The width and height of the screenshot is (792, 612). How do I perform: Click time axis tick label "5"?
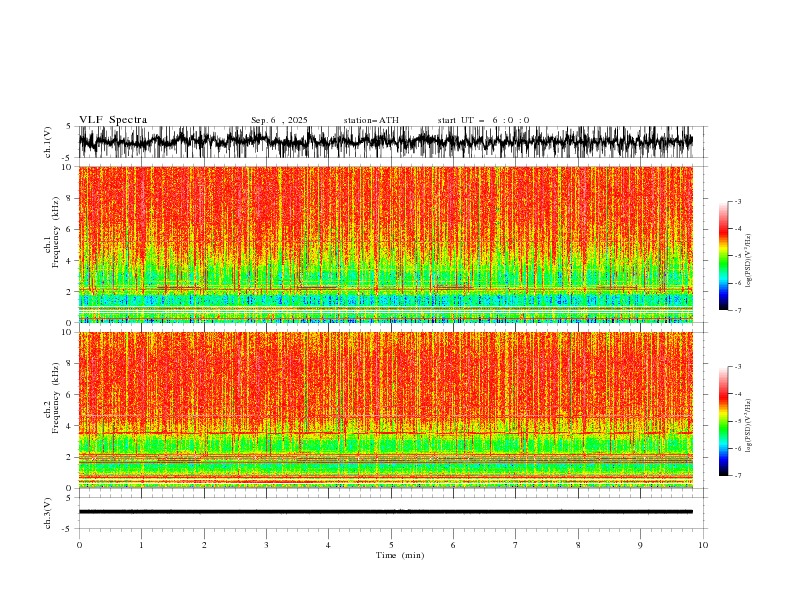391,545
